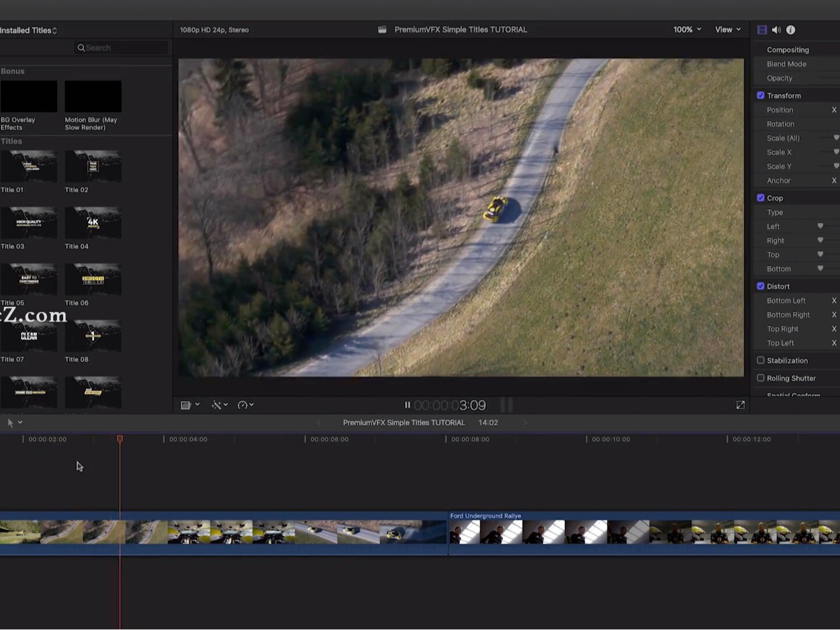This screenshot has width=840, height=630.
Task: Reset the Position parameter with its X button
Action: coord(834,109)
